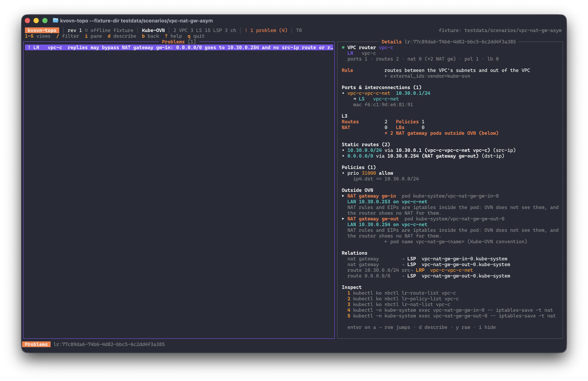Click the mac f6:c1:9d:e6:81:91 line

[x=383, y=104]
